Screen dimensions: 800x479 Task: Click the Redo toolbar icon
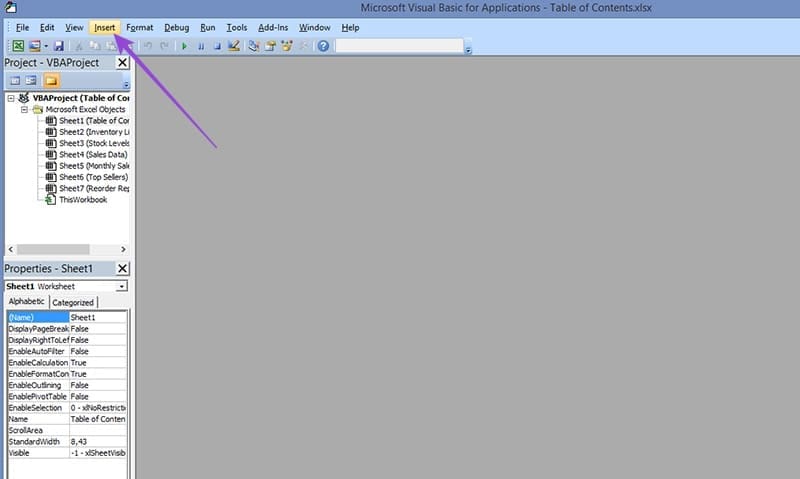tap(164, 46)
